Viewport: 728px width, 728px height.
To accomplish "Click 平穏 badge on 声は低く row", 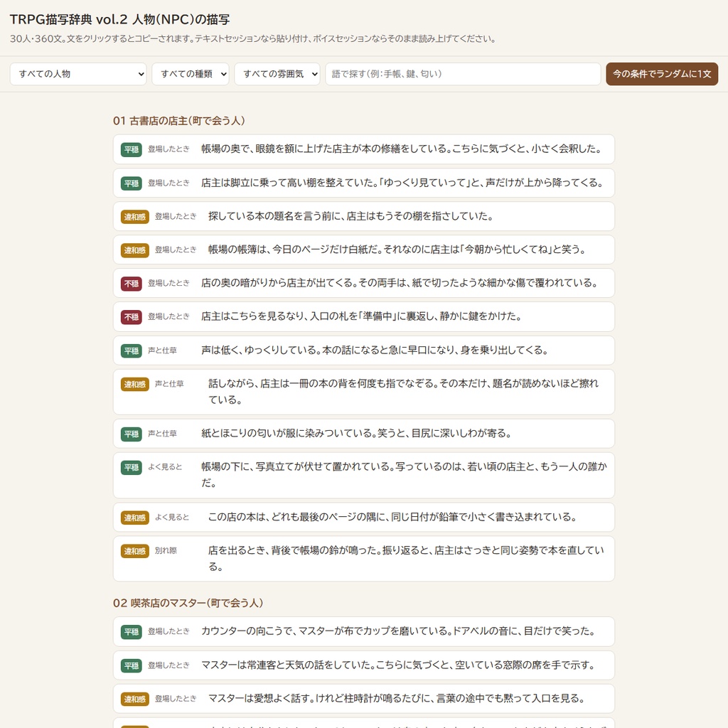I will 132,351.
